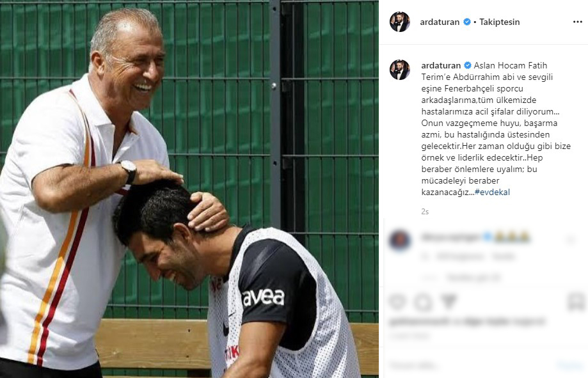Open the three-dot more options menu
The height and width of the screenshot is (378, 588).
(578, 22)
